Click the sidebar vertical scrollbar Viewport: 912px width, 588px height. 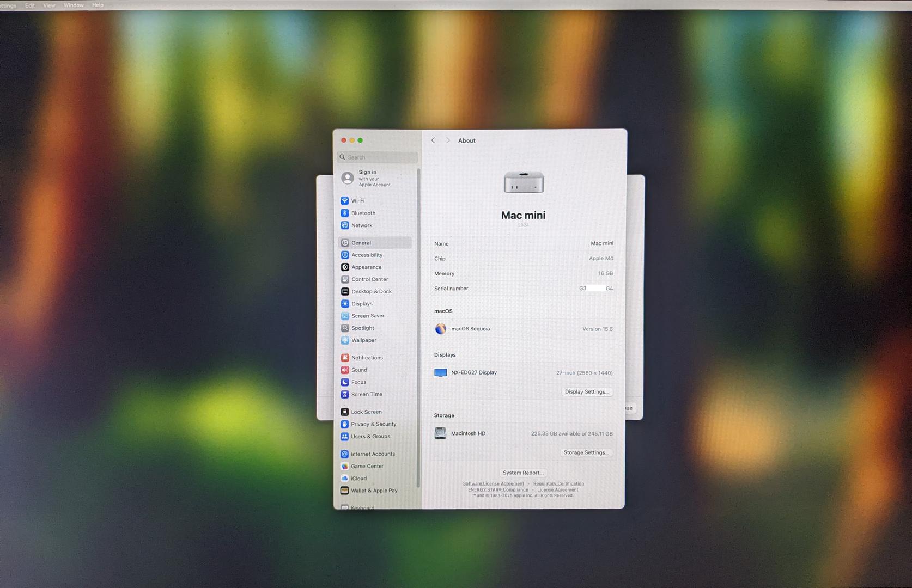pyautogui.click(x=418, y=327)
